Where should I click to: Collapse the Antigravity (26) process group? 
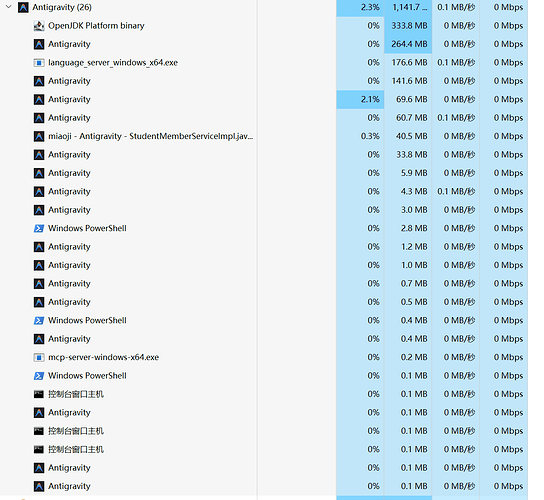tap(9, 7)
